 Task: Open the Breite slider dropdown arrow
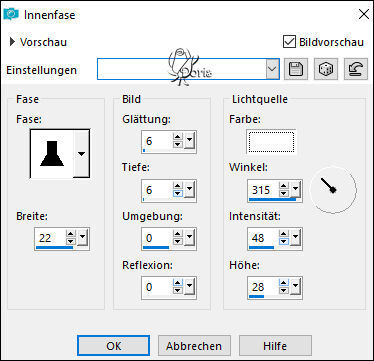tap(83, 238)
